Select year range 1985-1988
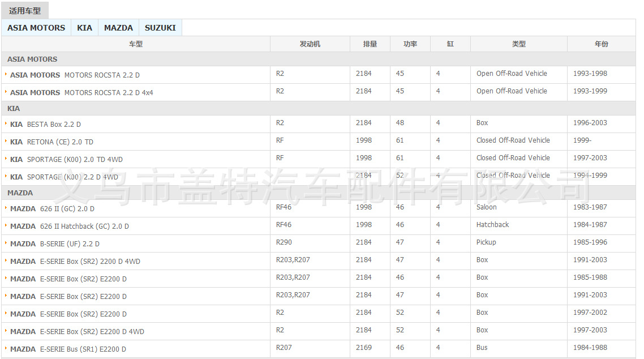 [x=590, y=277]
